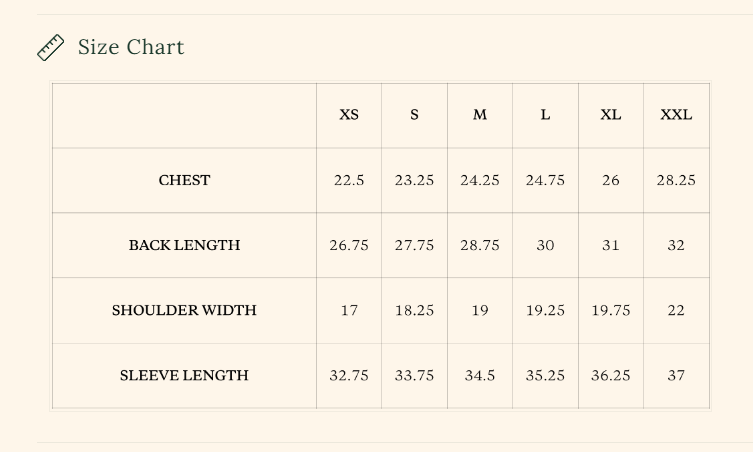
Task: Click the S back length value 27.75
Action: (x=414, y=245)
